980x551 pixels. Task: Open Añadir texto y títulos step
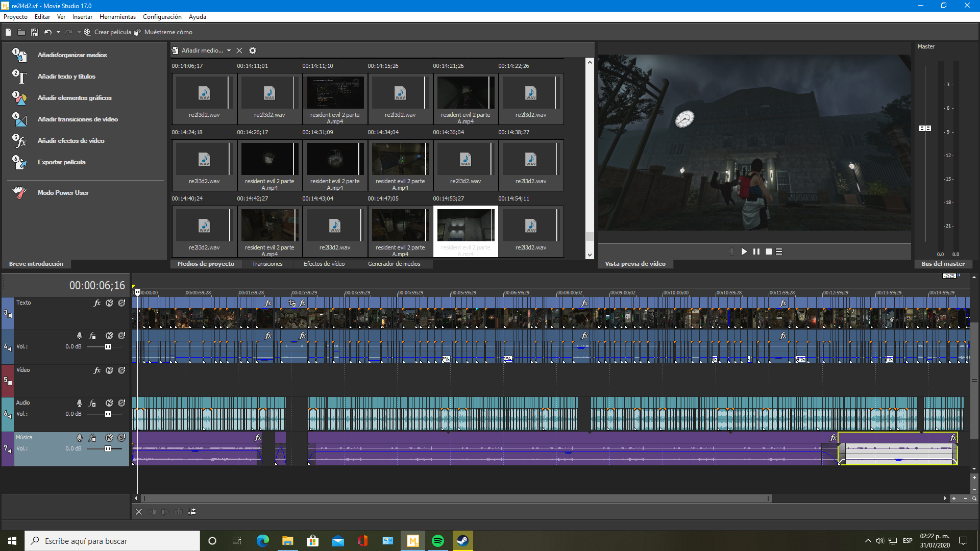point(66,77)
